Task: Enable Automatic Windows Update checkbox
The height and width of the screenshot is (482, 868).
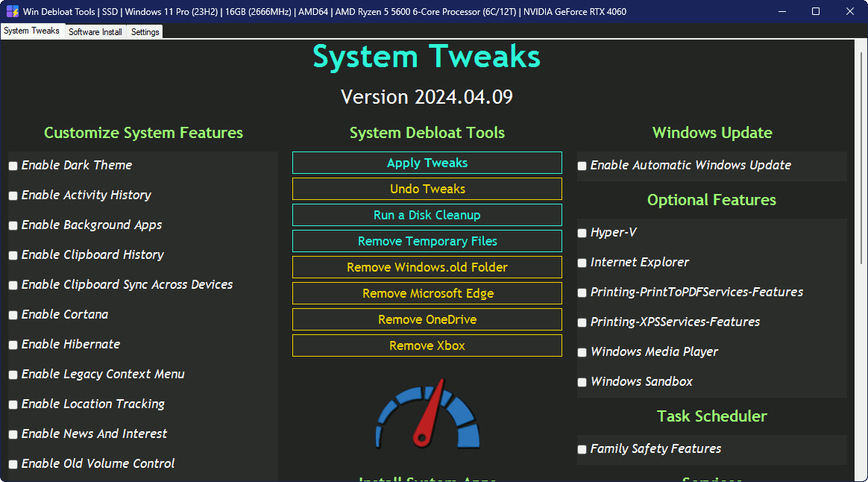Action: (582, 166)
